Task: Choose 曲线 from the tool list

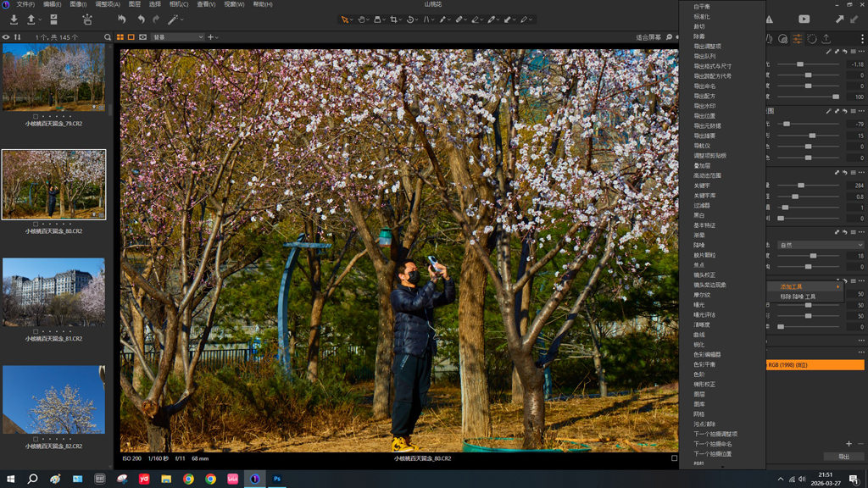Action: point(699,335)
